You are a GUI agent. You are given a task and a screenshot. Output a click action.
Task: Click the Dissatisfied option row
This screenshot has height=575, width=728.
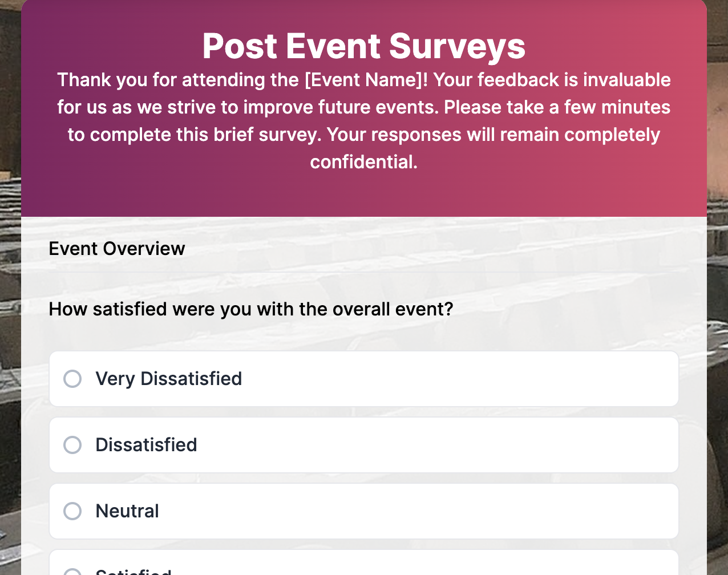[364, 445]
